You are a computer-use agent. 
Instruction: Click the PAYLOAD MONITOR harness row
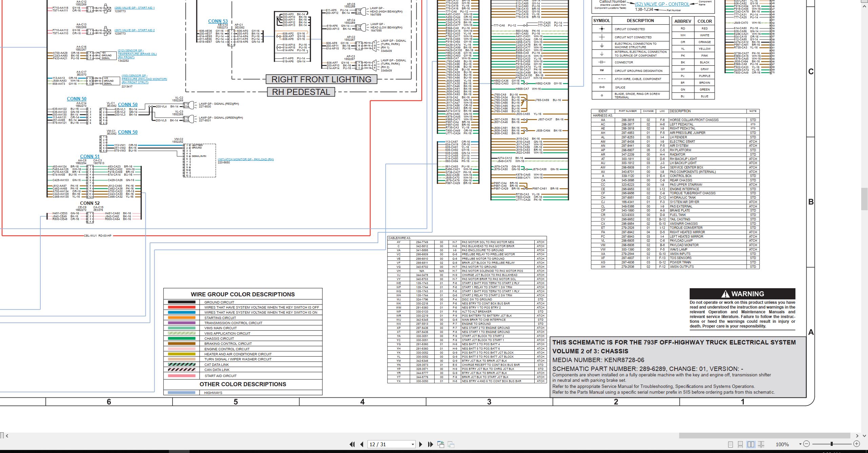[x=675, y=245]
